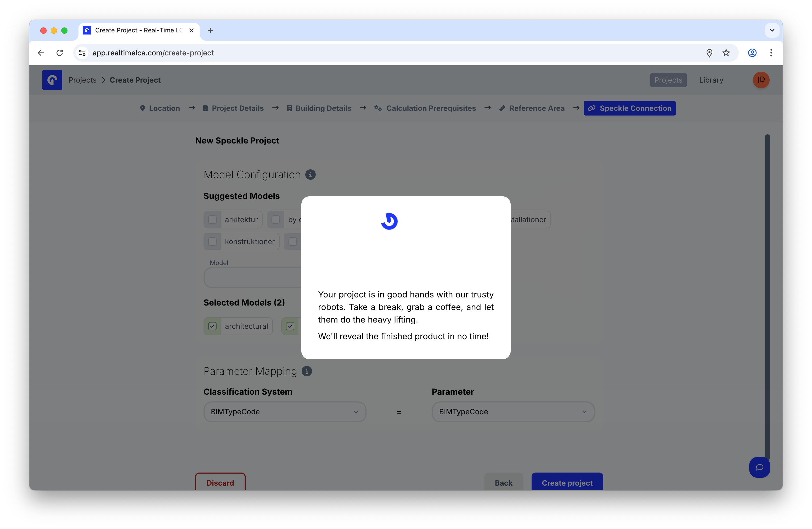
Task: Open a new browser tab
Action: (210, 30)
